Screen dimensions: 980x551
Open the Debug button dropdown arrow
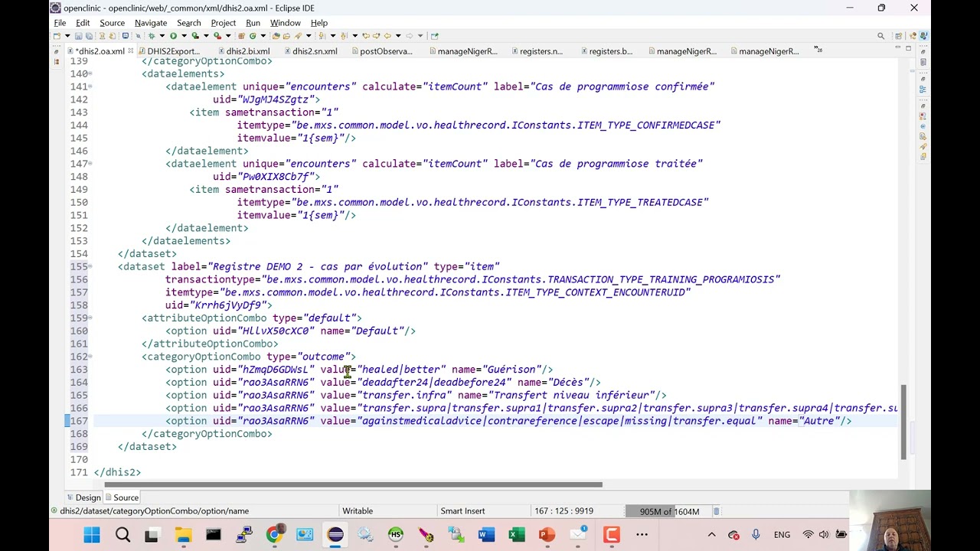click(162, 35)
